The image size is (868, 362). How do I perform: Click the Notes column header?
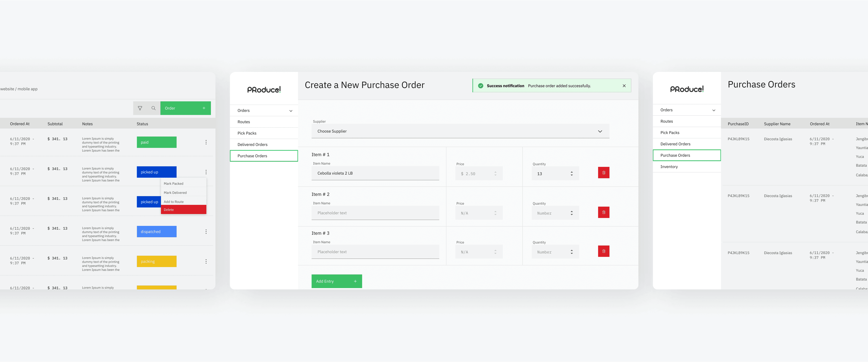pos(87,124)
